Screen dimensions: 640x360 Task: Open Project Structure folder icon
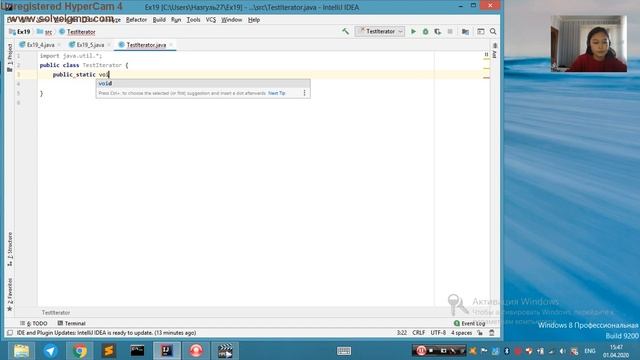click(x=465, y=31)
